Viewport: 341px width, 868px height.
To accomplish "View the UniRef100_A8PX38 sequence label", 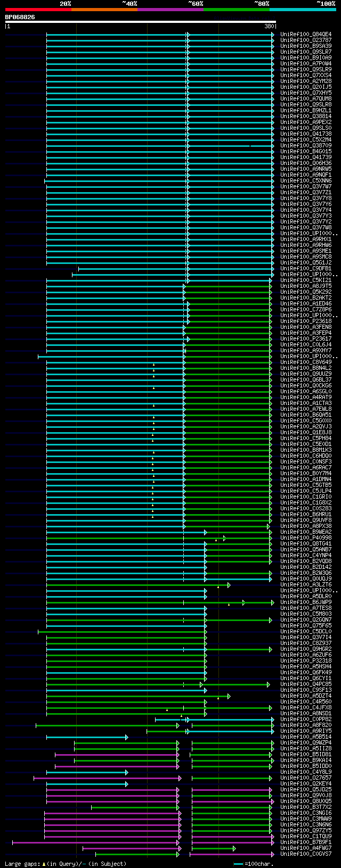I will pos(306,526).
